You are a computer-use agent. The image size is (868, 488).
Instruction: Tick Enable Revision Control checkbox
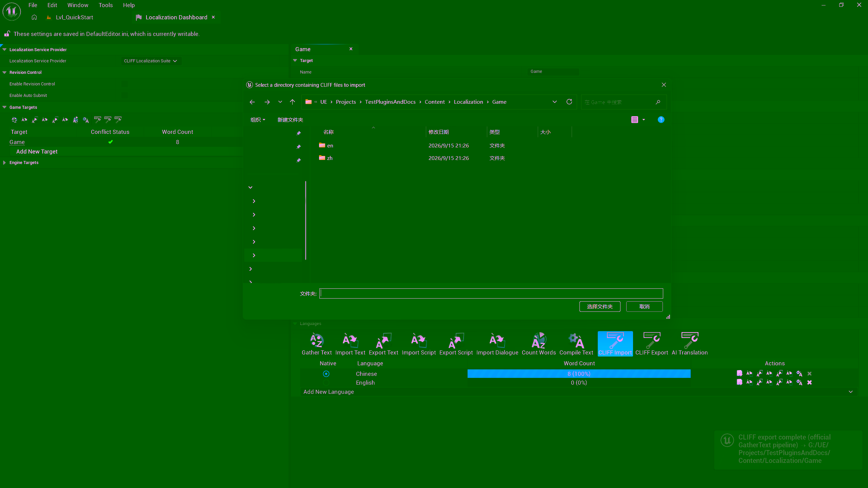pos(125,84)
